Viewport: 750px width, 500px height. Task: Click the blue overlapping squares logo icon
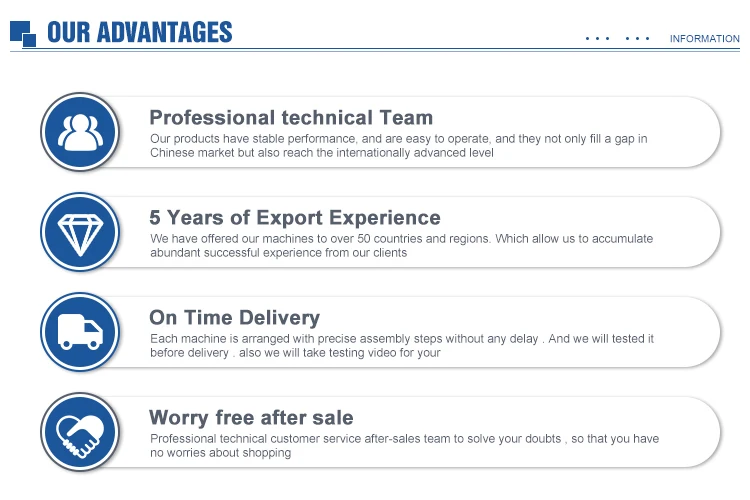pos(23,33)
